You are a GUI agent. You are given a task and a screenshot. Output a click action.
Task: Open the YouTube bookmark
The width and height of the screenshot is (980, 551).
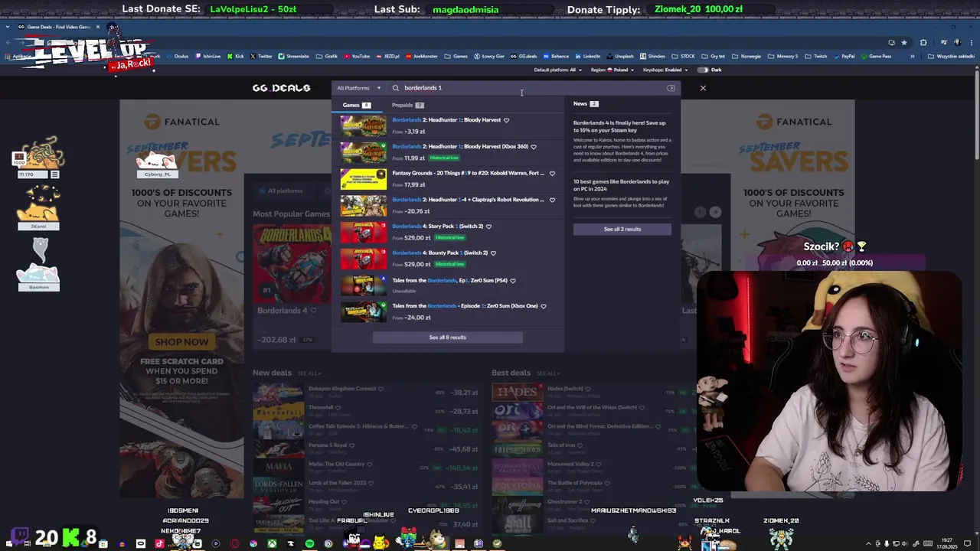(357, 56)
